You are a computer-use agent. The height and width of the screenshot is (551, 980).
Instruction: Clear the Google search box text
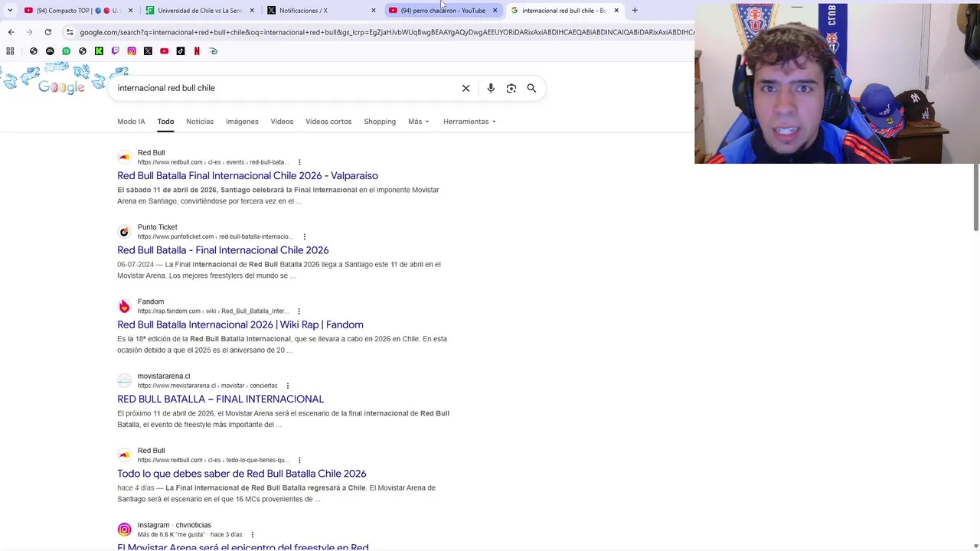click(x=465, y=88)
